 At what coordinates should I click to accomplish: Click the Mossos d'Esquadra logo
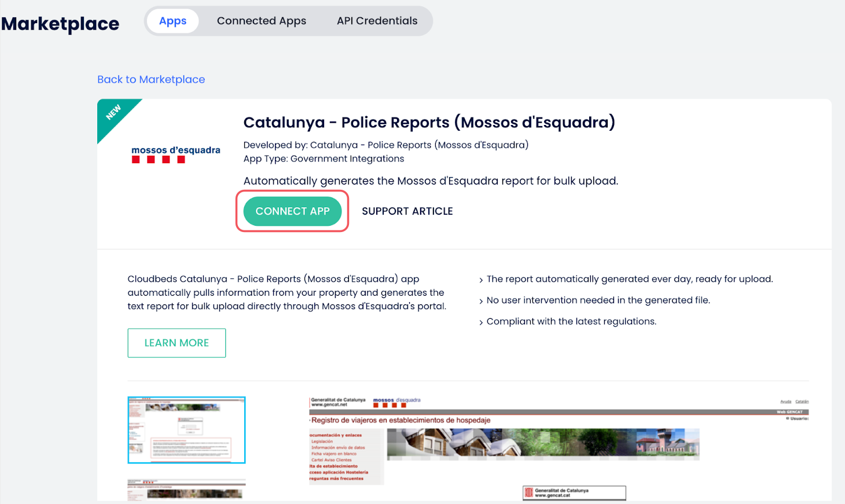pyautogui.click(x=176, y=154)
